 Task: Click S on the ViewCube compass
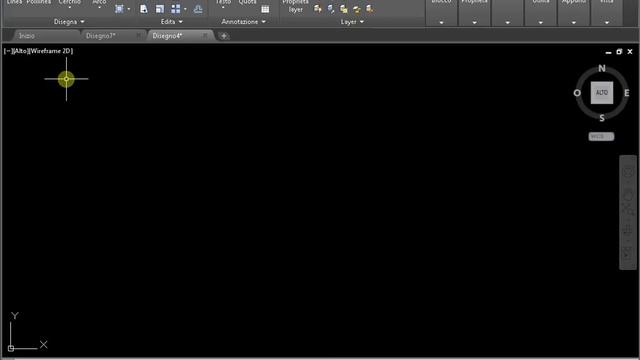pos(602,118)
